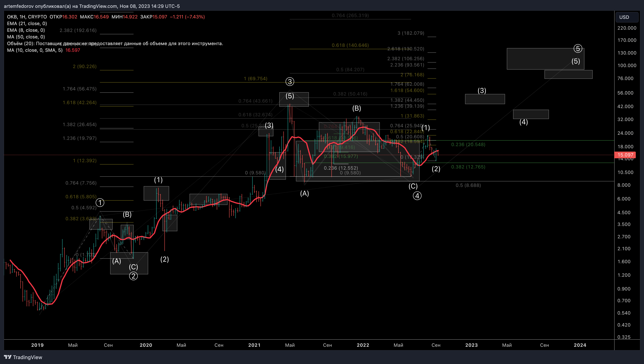The image size is (644, 364).
Task: Click the 2021 label on time axis
Action: pyautogui.click(x=254, y=345)
